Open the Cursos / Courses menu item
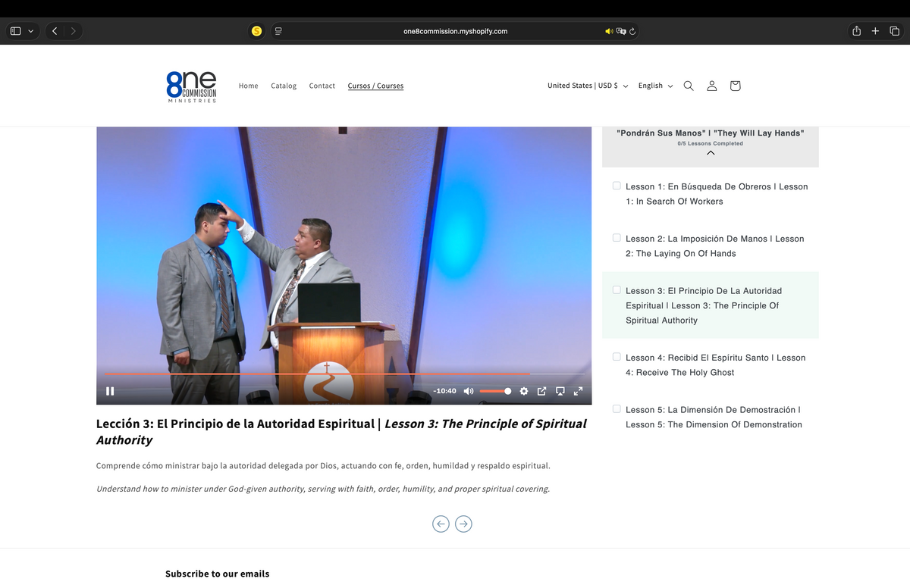This screenshot has height=588, width=910. pyautogui.click(x=375, y=86)
